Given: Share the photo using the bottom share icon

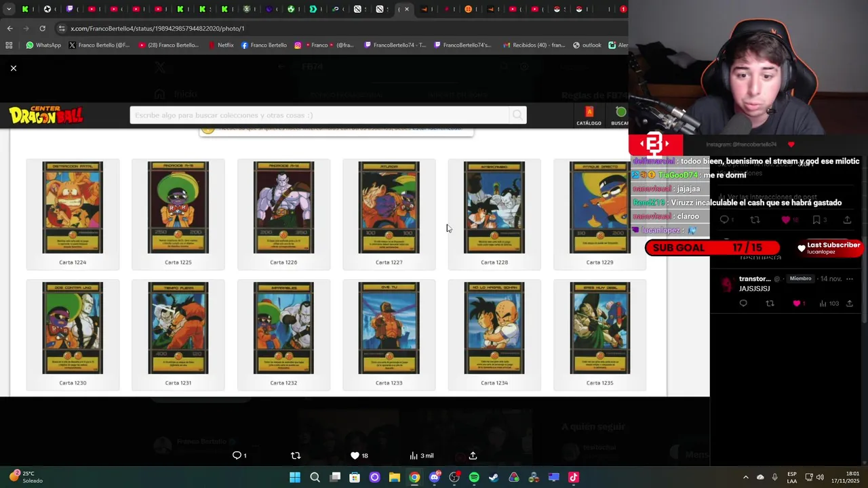Looking at the screenshot, I should click(473, 455).
